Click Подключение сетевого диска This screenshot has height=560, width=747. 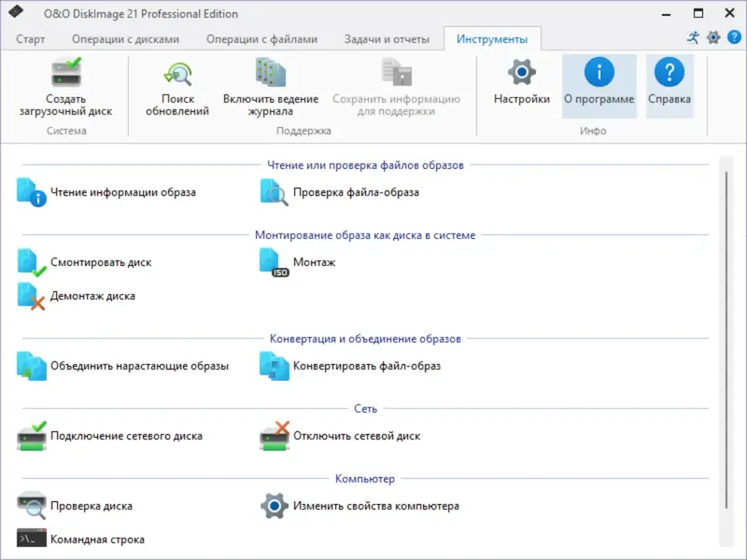tap(126, 436)
